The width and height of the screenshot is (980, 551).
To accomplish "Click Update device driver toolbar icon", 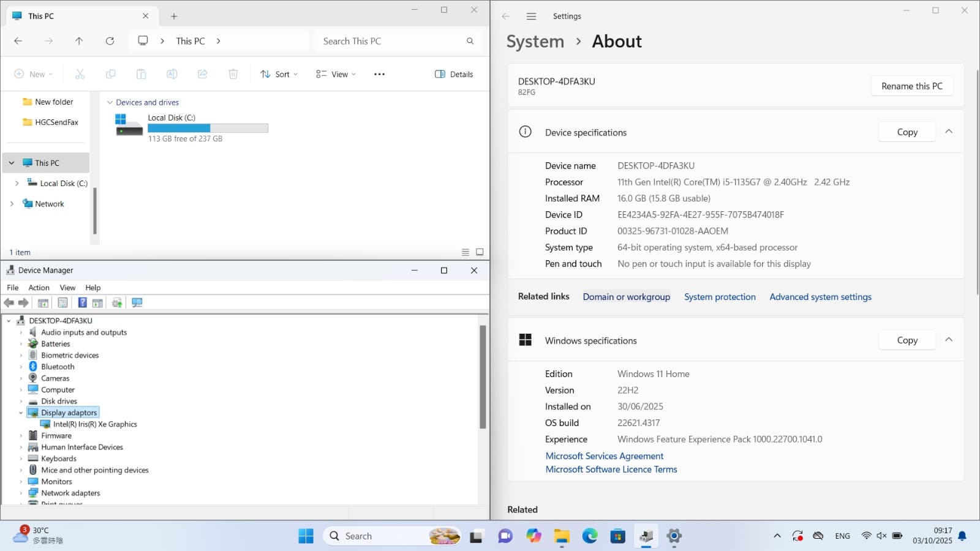I will tap(117, 302).
